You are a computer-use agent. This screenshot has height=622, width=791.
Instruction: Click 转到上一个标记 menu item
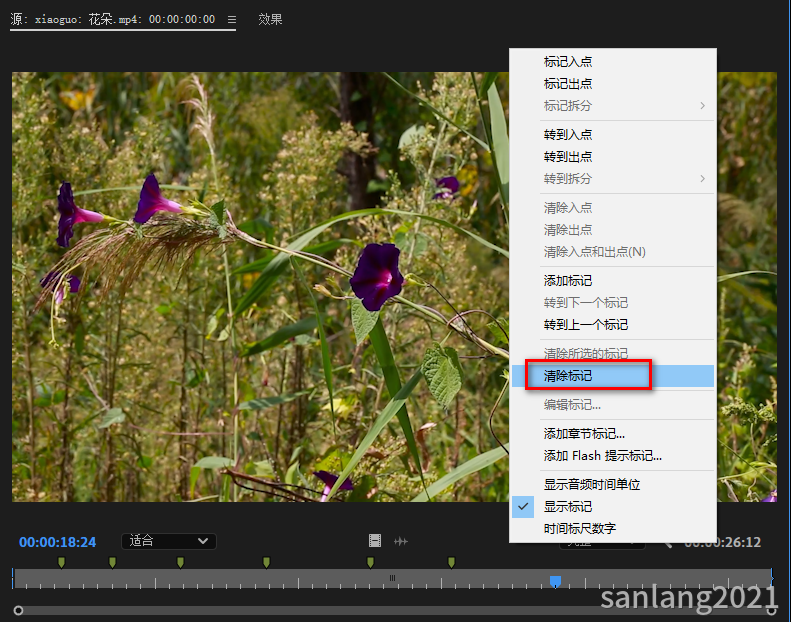[613, 325]
